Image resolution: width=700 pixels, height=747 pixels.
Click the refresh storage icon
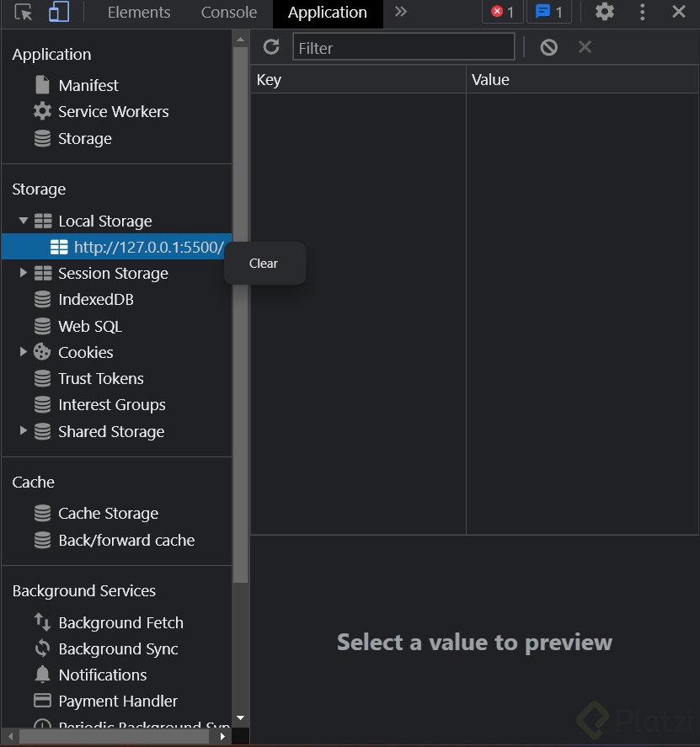point(270,47)
